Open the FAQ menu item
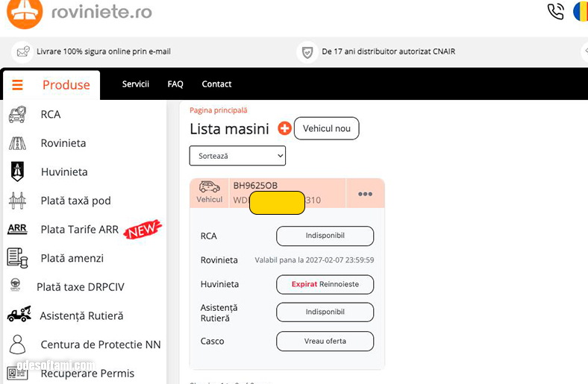Screen dimensions: 588x384 (x=175, y=84)
